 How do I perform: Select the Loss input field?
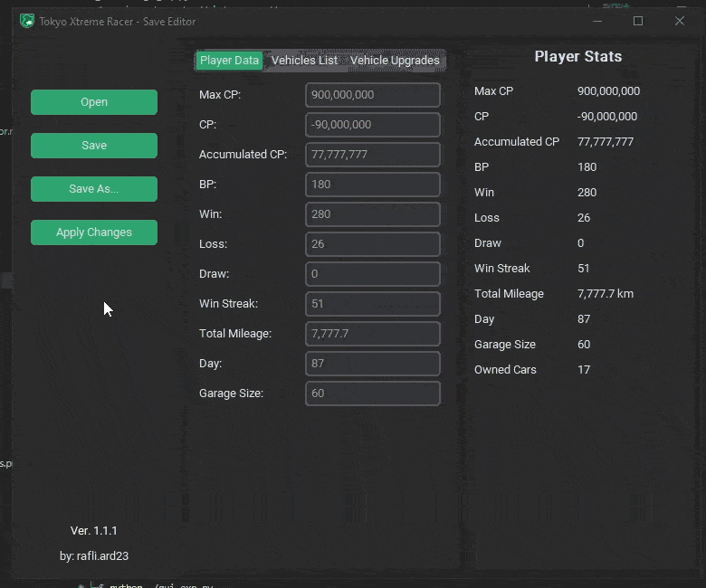click(x=373, y=244)
